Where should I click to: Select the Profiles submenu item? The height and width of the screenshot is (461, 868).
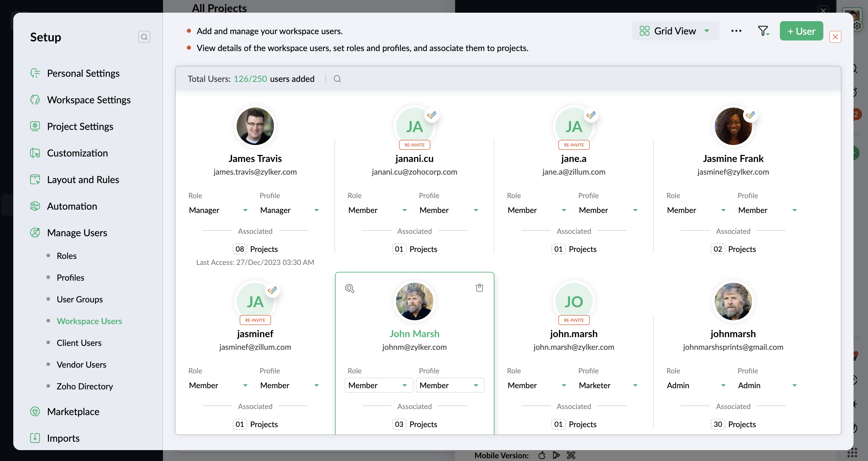coord(70,278)
